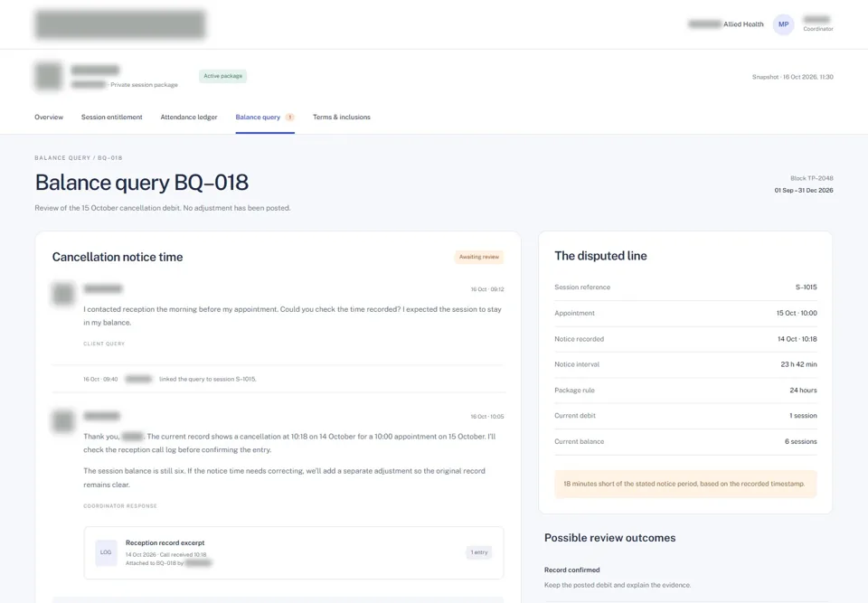
Task: Click The disputed line heading
Action: tap(600, 256)
